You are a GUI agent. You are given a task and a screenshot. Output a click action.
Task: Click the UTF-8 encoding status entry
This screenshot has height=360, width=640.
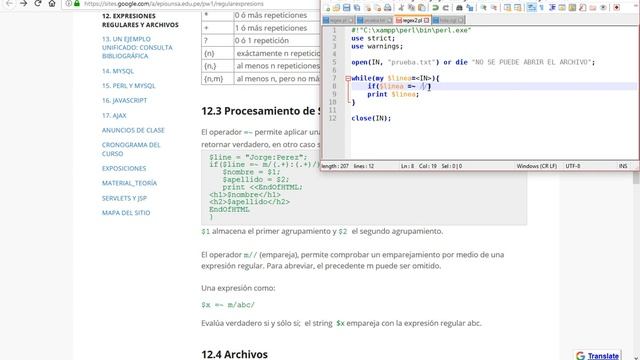pyautogui.click(x=573, y=166)
